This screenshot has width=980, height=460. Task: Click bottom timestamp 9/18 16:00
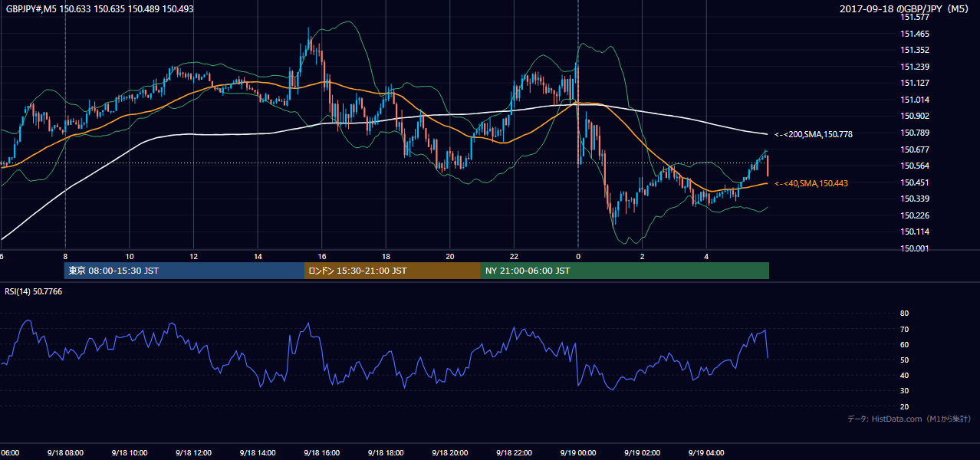pyautogui.click(x=321, y=453)
